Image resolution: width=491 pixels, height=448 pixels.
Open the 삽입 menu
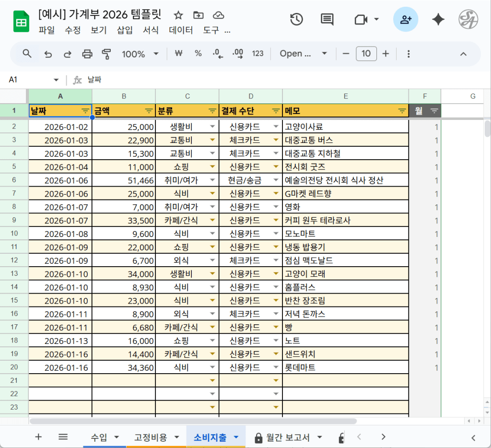[125, 30]
